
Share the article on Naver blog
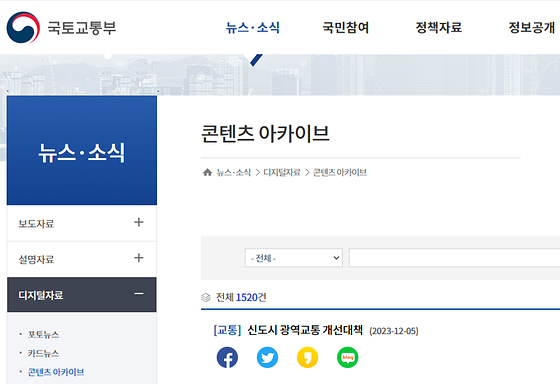[x=348, y=357]
